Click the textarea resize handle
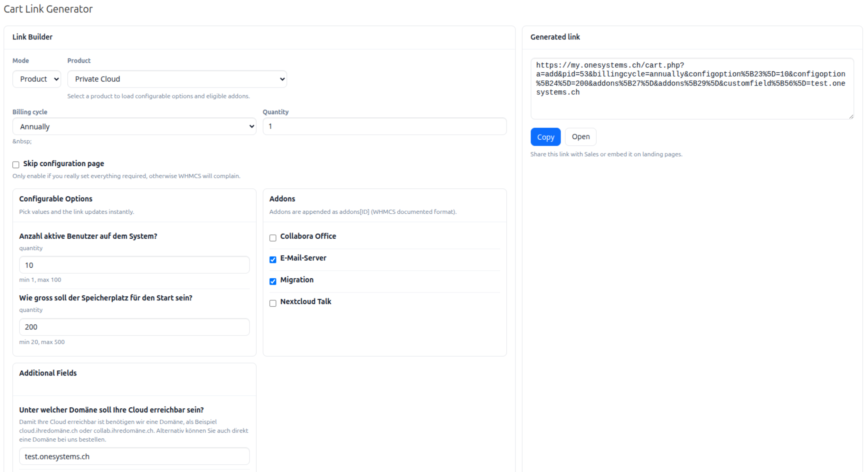The height and width of the screenshot is (472, 868). [851, 117]
